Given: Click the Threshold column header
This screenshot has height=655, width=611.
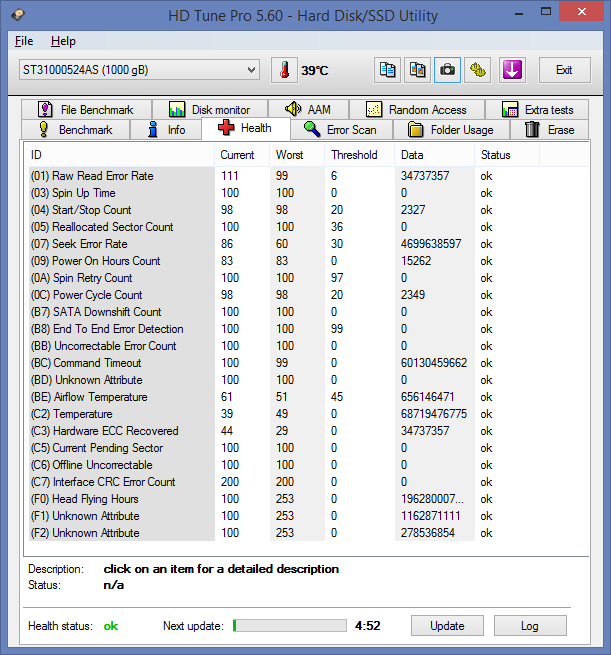Looking at the screenshot, I should [x=360, y=155].
